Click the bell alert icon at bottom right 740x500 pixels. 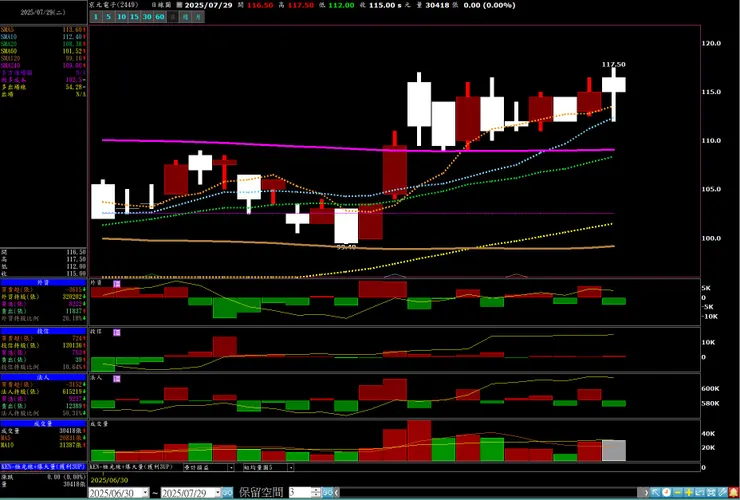coord(733,492)
